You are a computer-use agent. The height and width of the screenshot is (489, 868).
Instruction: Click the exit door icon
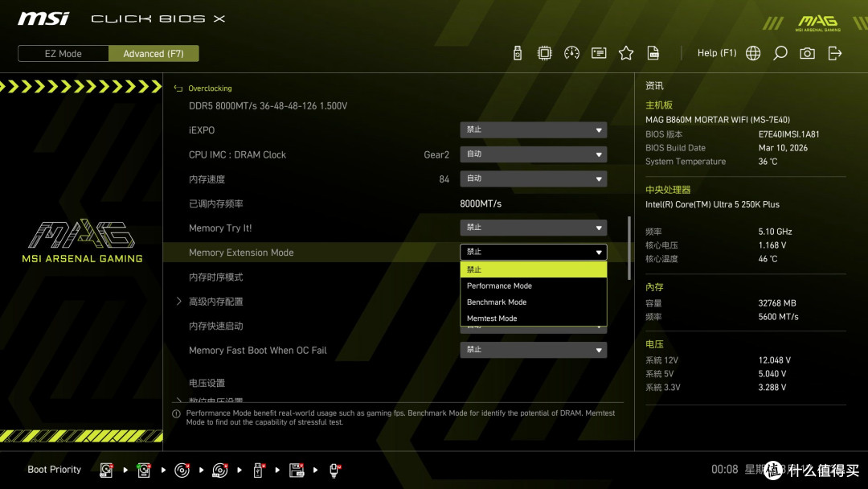835,53
